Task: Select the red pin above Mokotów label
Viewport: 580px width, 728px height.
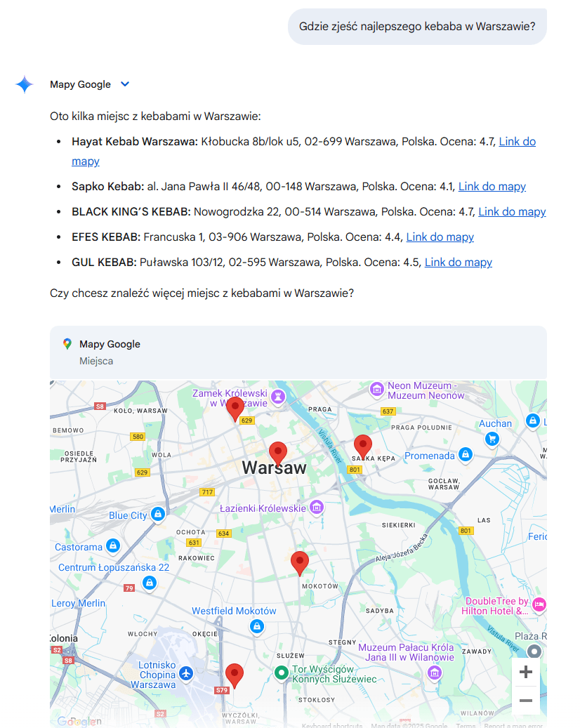Action: pyautogui.click(x=300, y=563)
